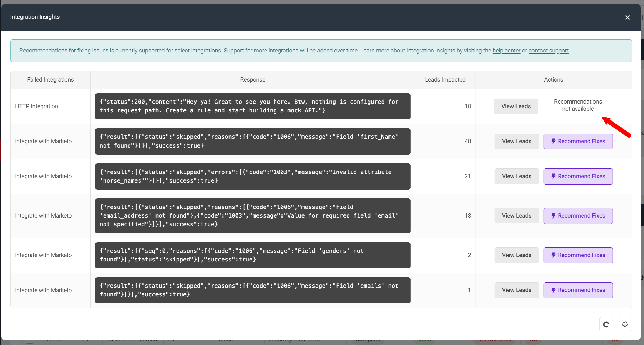644x345 pixels.
Task: View Leads for 'horse_names' invalid attribute row
Action: point(517,176)
